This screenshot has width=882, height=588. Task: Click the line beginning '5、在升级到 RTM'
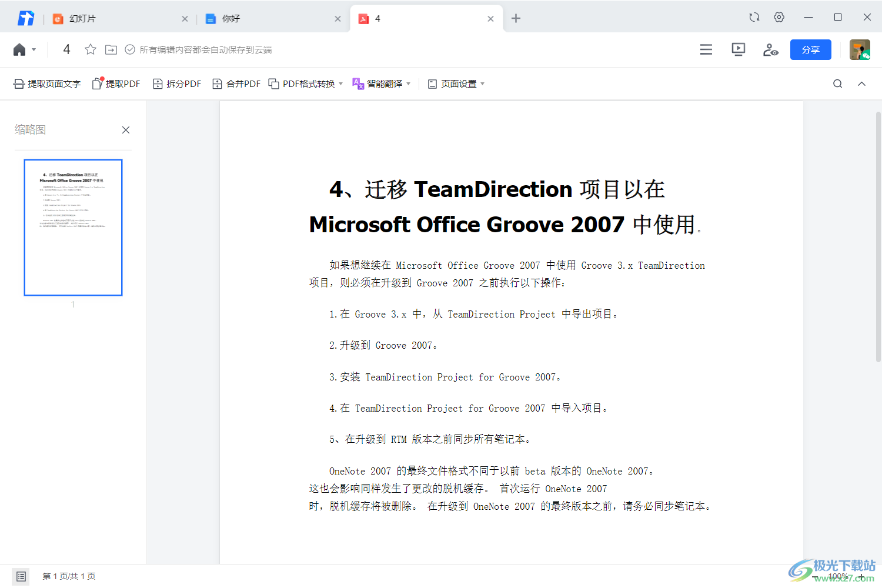point(431,439)
